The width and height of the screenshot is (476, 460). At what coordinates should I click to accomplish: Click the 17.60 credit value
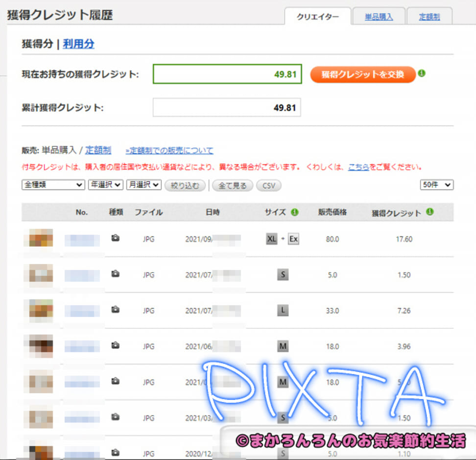(x=404, y=239)
